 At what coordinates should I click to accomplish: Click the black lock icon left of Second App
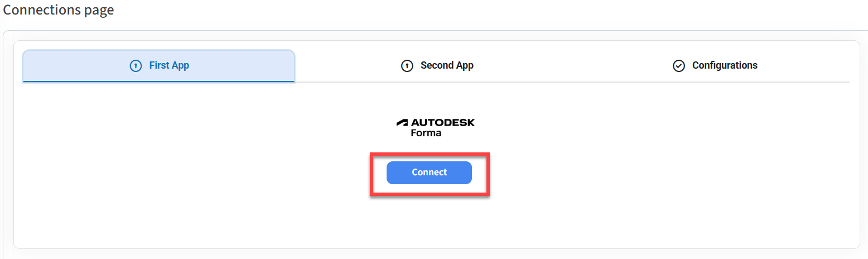click(x=407, y=66)
